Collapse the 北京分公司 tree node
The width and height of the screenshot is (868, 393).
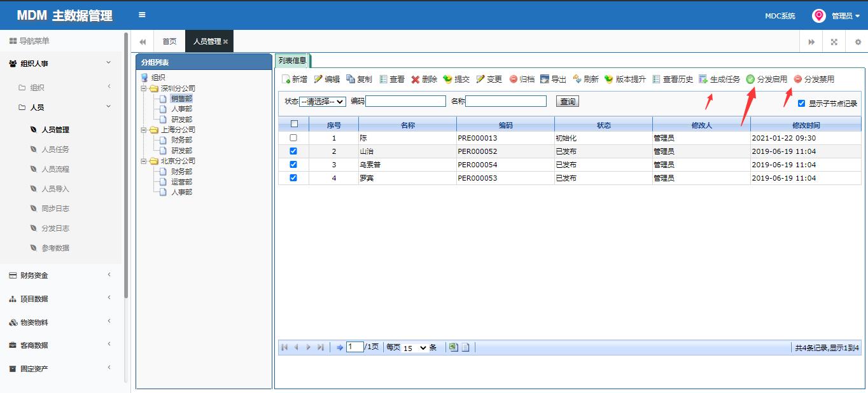coord(144,162)
